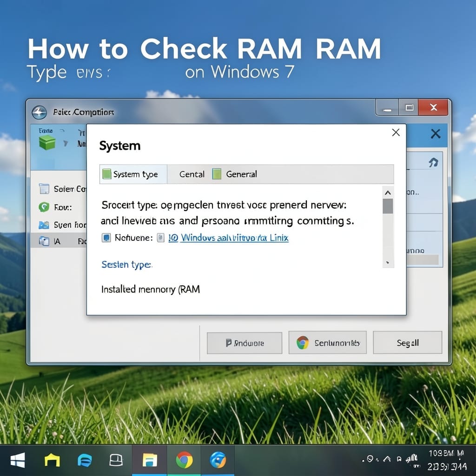
Task: Launch the blue Edge-style browser in taskbar
Action: tap(85, 460)
